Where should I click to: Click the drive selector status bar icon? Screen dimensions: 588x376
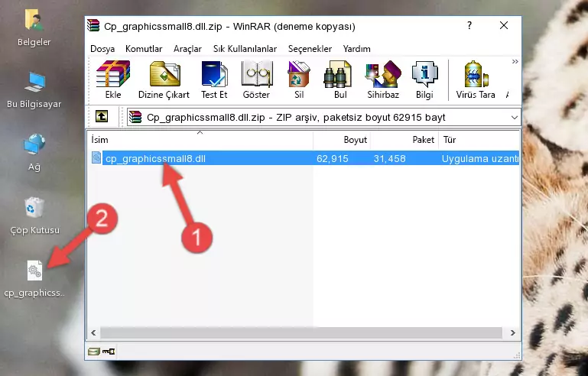(94, 352)
